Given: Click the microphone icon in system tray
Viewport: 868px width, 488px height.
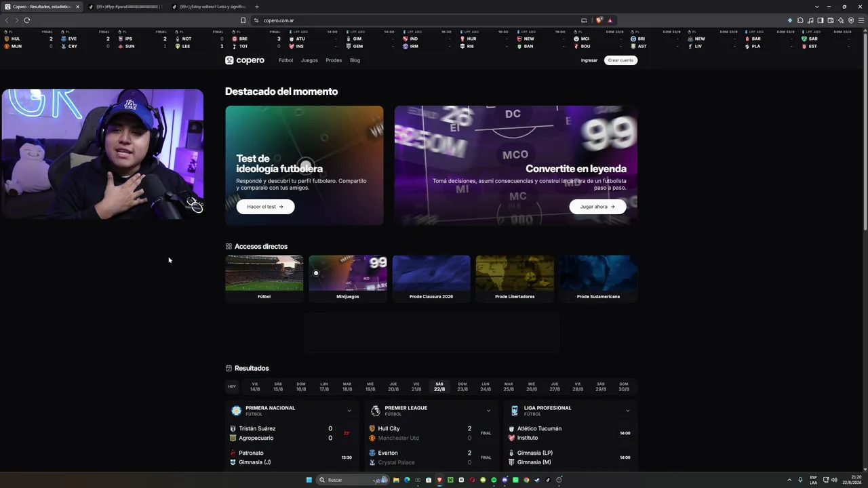Looking at the screenshot, I should [x=800, y=480].
